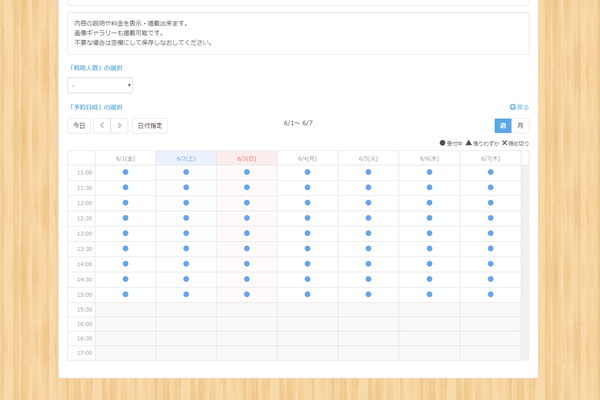Switch to 週 (week) view
The height and width of the screenshot is (400, 600).
503,126
